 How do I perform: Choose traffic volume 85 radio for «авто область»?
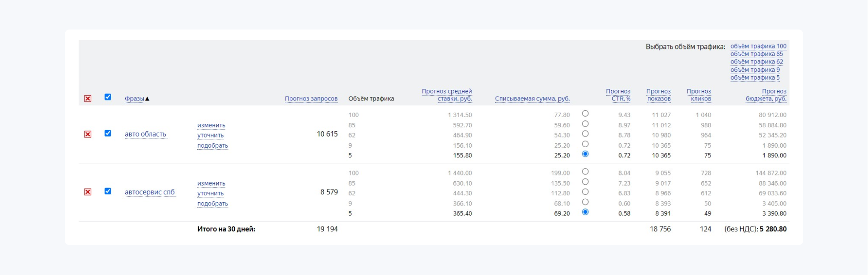(x=585, y=124)
